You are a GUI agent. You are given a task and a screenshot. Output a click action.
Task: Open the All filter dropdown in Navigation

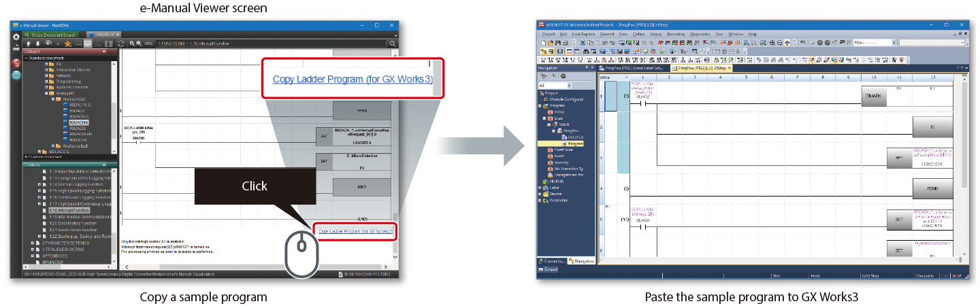point(569,86)
